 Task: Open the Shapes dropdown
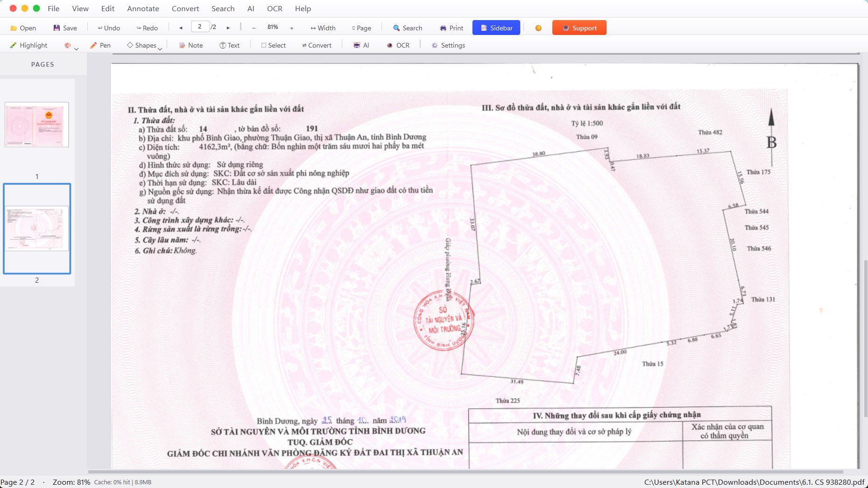[144, 45]
